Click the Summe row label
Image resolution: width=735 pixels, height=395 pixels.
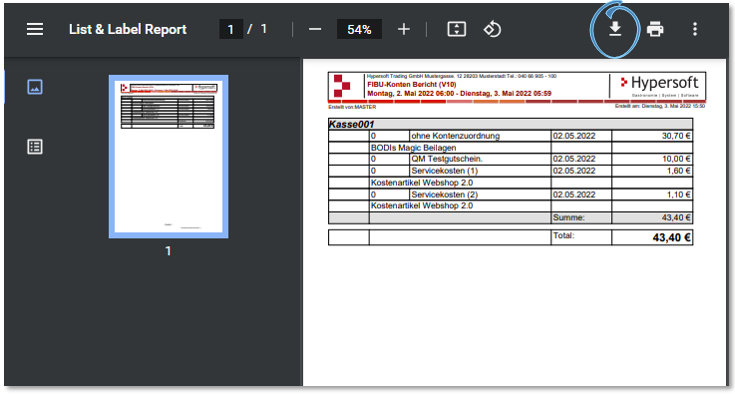(x=568, y=217)
